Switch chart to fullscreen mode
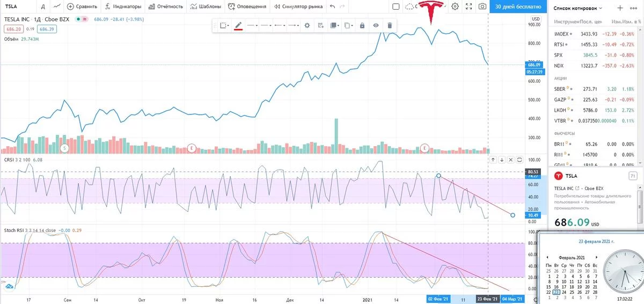 470,6
